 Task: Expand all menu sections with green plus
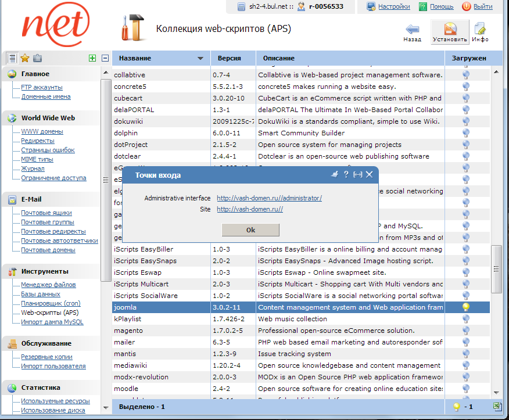click(92, 58)
